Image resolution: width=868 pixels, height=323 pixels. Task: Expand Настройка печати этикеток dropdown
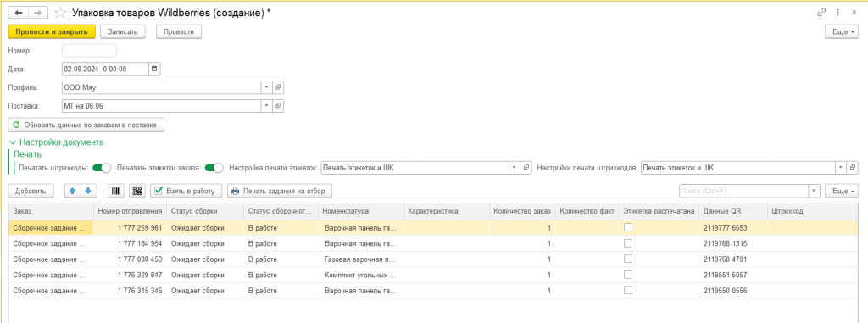tap(515, 167)
